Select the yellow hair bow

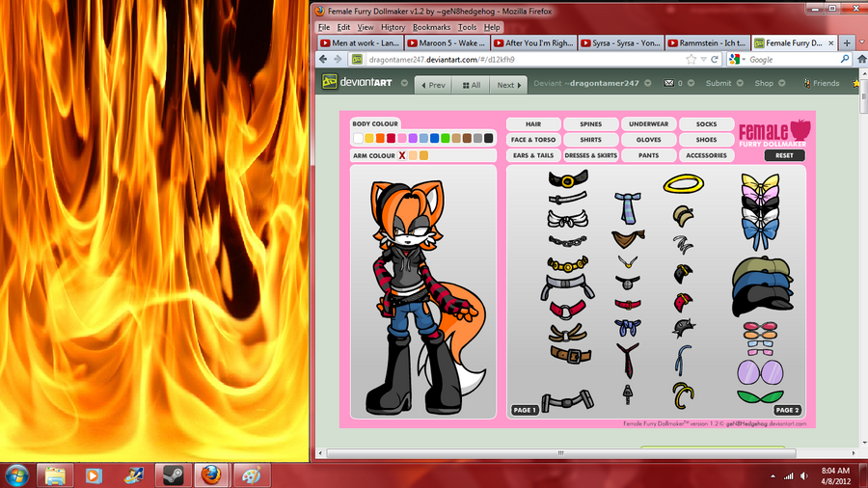pos(760,181)
